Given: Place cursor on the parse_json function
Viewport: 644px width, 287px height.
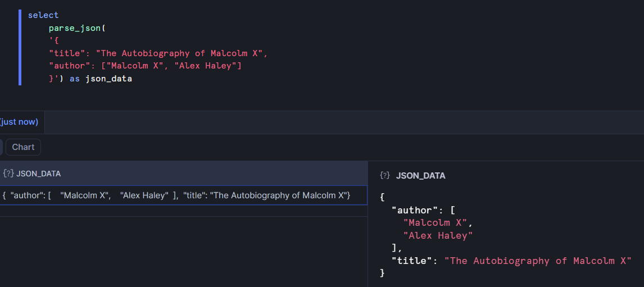Looking at the screenshot, I should (74, 28).
